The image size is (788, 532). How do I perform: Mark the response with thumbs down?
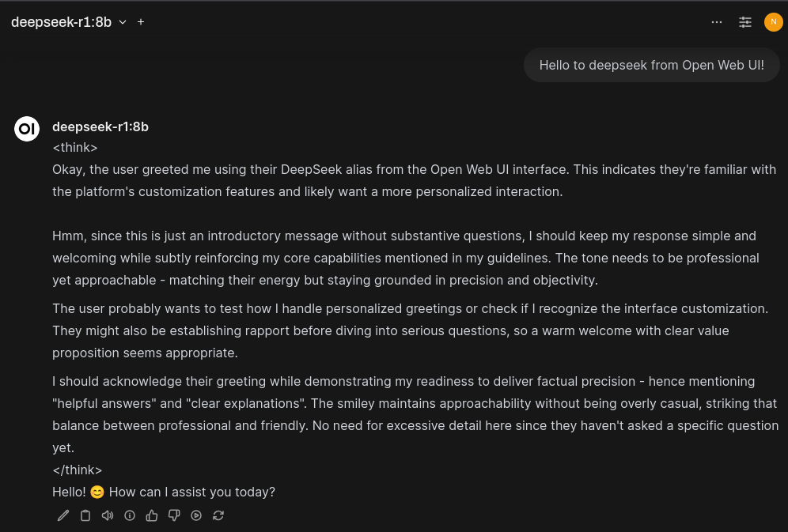click(x=174, y=515)
